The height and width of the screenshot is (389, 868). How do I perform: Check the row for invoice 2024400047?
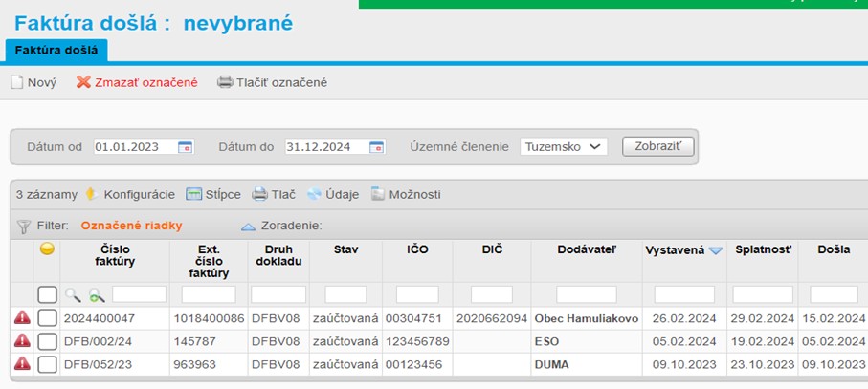tap(47, 318)
